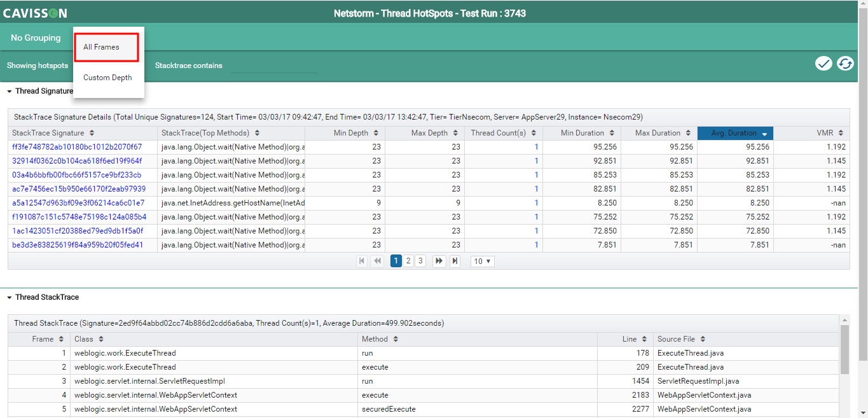This screenshot has width=868, height=418.
Task: Open signature ff3fe748782ab10180bc1012b2070f67
Action: pos(77,147)
